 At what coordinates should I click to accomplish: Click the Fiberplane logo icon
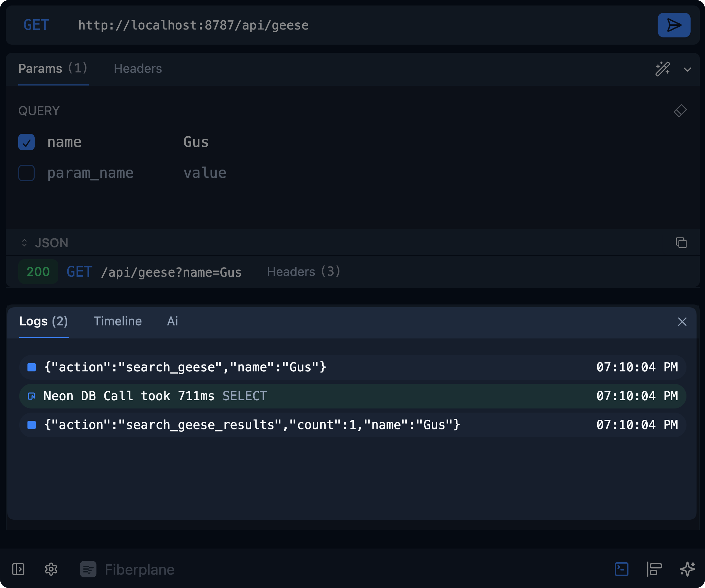tap(88, 569)
